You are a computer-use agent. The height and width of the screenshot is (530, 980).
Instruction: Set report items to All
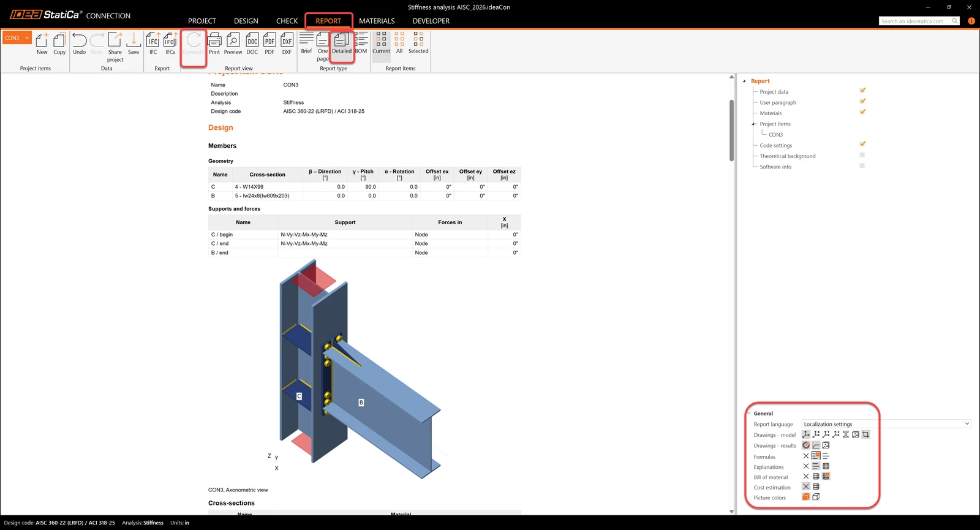(x=399, y=44)
